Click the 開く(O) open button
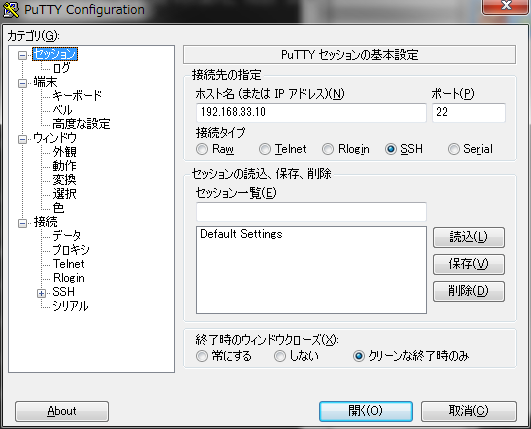This screenshot has width=531, height=429. pos(366,411)
